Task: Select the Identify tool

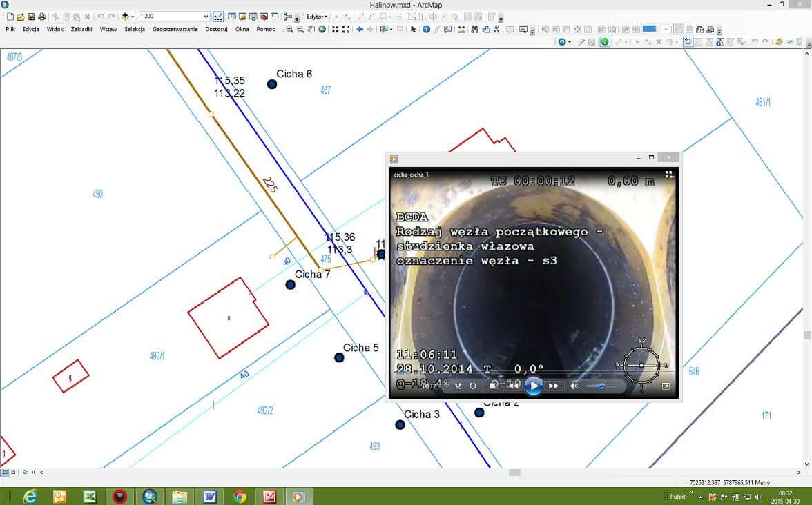Action: 426,30
